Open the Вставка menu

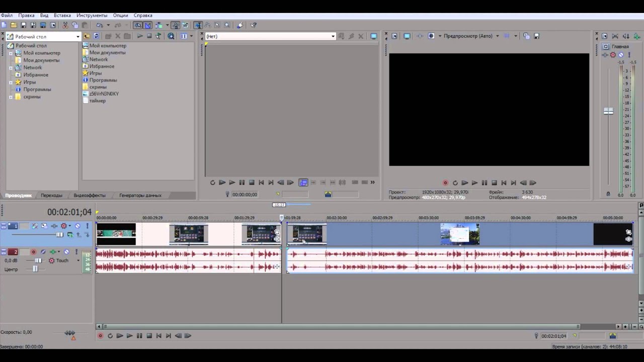(x=62, y=16)
